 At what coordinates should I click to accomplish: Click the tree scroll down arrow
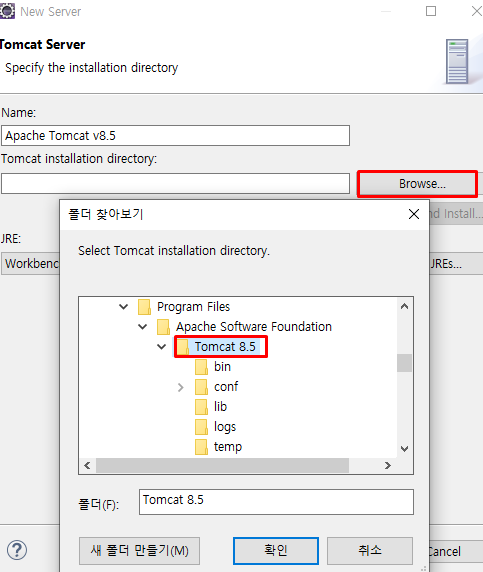point(404,449)
